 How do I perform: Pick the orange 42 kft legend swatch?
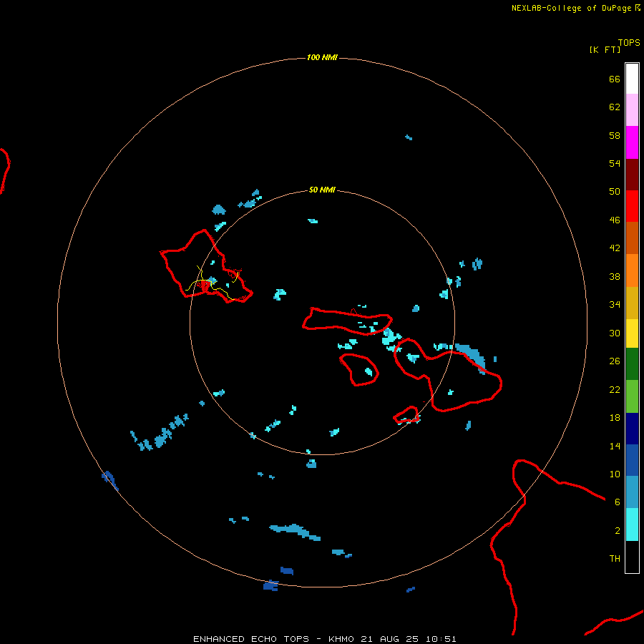[x=632, y=270]
